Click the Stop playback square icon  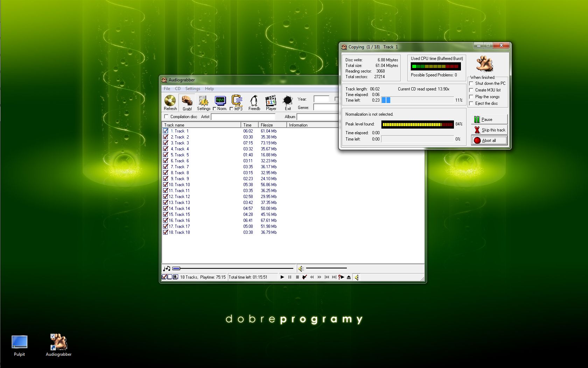pos(297,277)
